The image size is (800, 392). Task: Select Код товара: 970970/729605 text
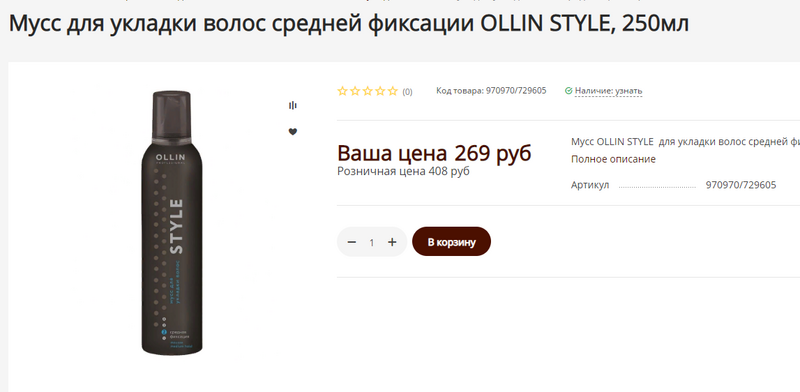[491, 91]
